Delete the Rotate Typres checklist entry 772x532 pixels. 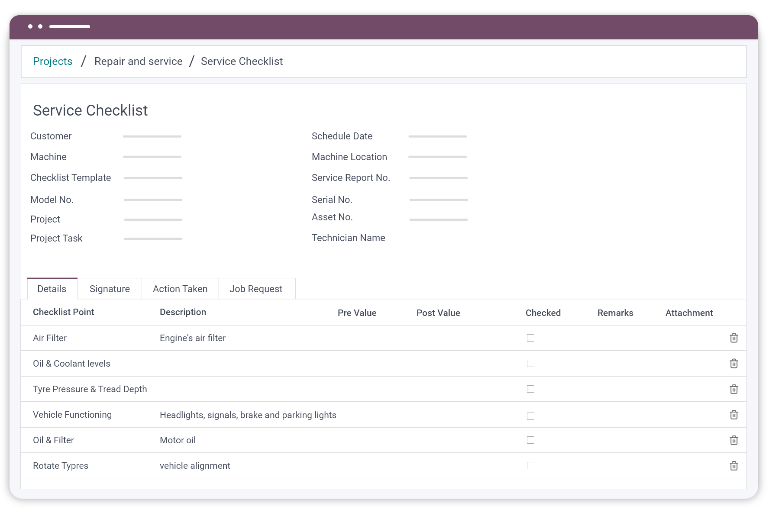point(734,465)
